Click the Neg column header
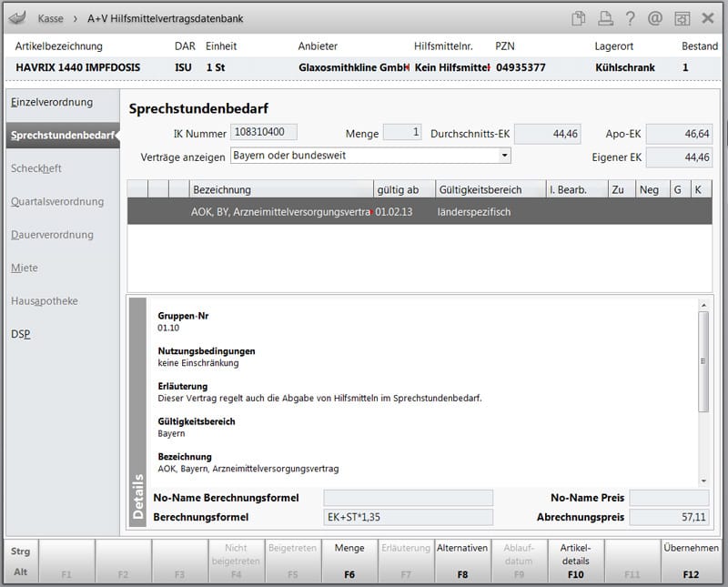The width and height of the screenshot is (728, 587). click(652, 189)
